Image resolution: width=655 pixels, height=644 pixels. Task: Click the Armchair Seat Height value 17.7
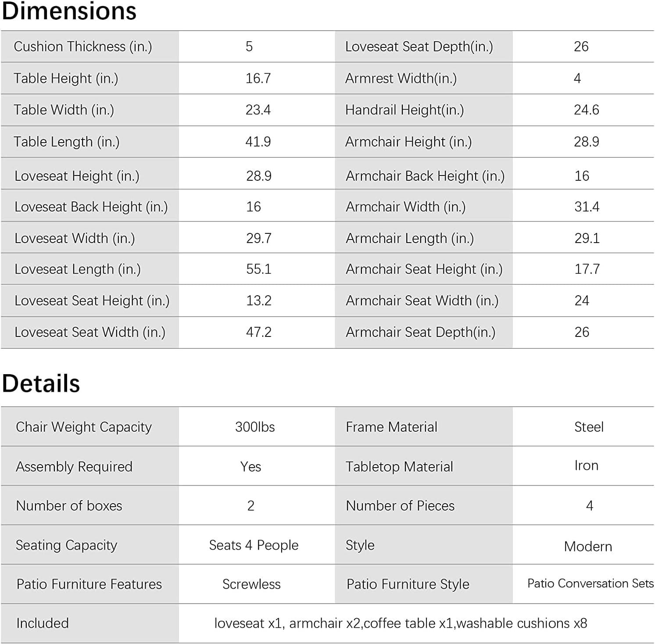[x=587, y=269]
